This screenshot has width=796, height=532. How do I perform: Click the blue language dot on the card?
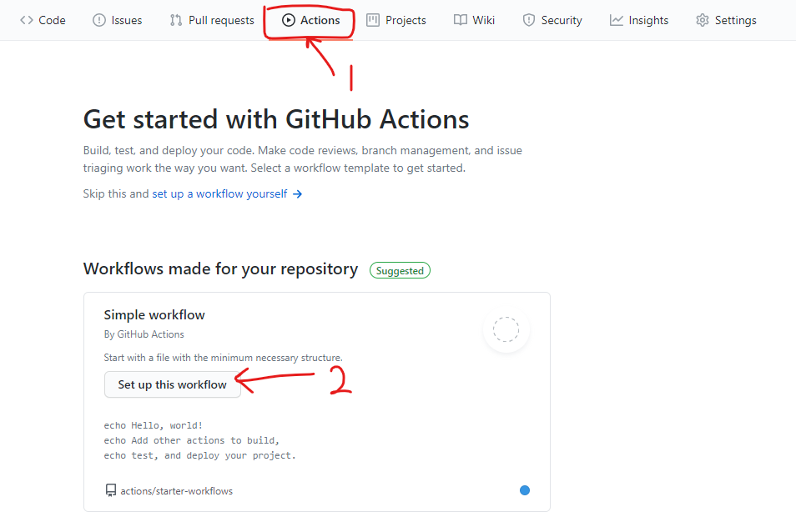[x=525, y=490]
